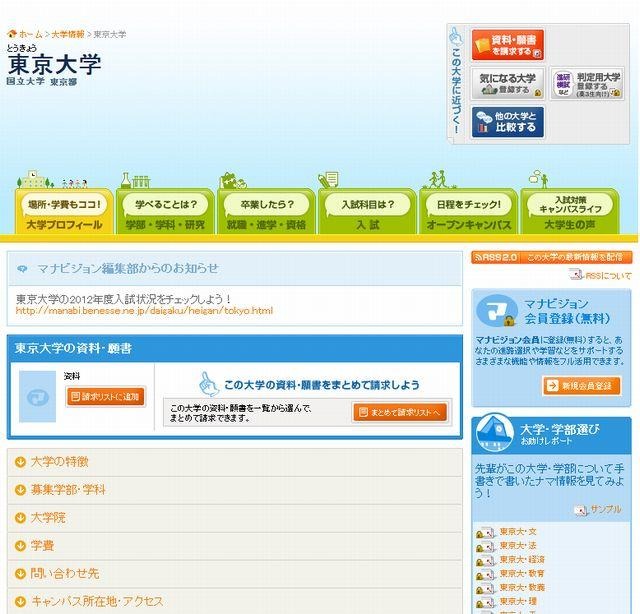The height and width of the screenshot is (614, 640).
Task: Click the 請求リストに追加 button
Action: tap(106, 397)
